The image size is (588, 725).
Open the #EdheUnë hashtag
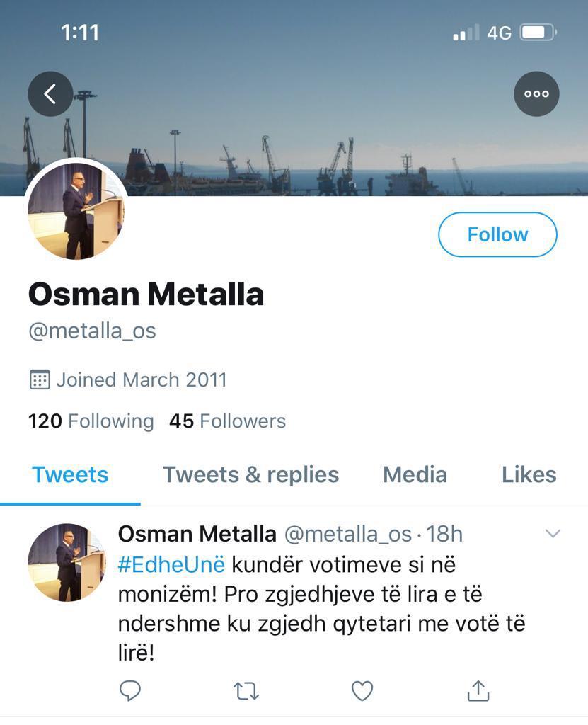coord(171,565)
